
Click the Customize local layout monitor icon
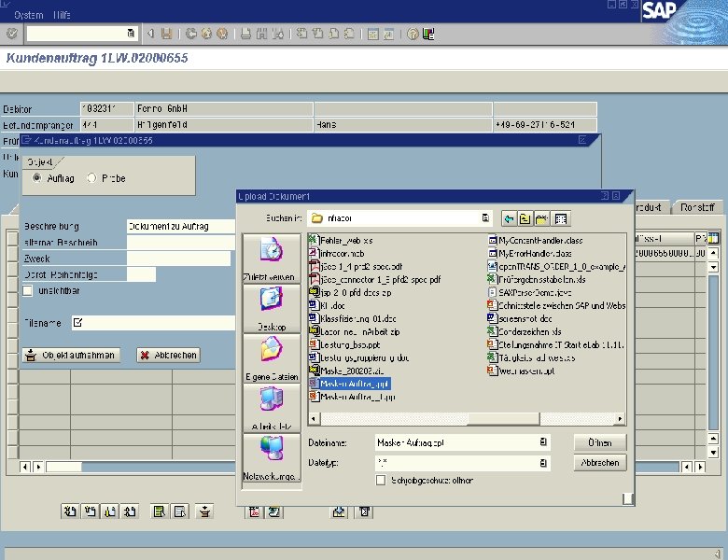tap(428, 34)
